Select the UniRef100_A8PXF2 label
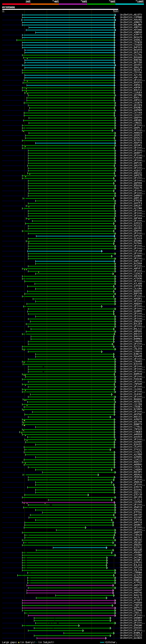Viewport: 146px width, 644px height. tap(131, 268)
